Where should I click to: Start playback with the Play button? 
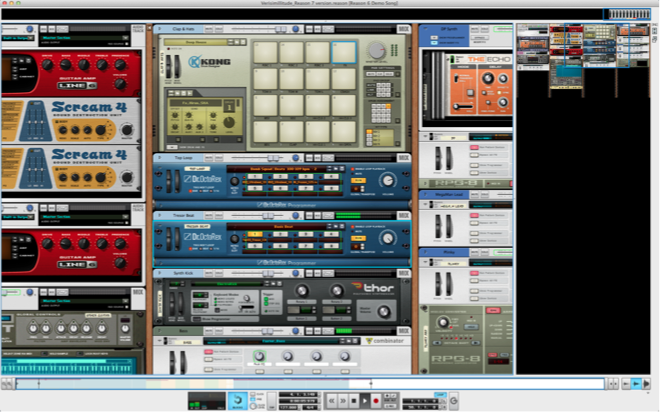pos(365,401)
